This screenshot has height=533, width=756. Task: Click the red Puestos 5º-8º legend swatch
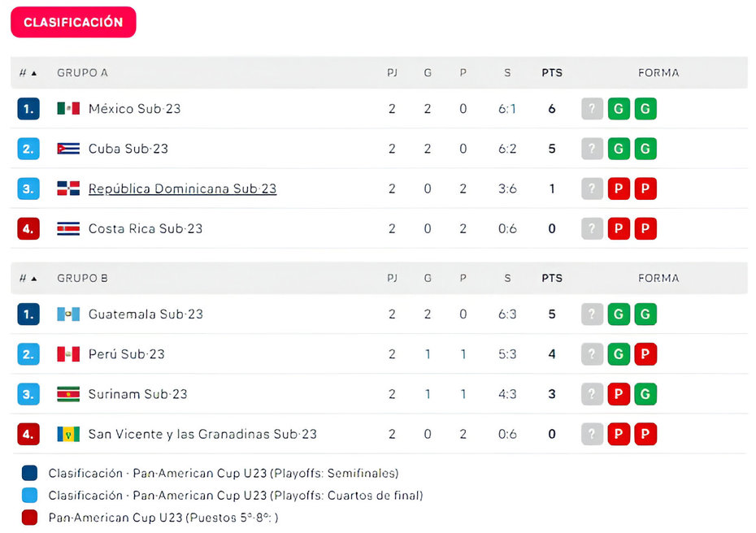(x=29, y=517)
